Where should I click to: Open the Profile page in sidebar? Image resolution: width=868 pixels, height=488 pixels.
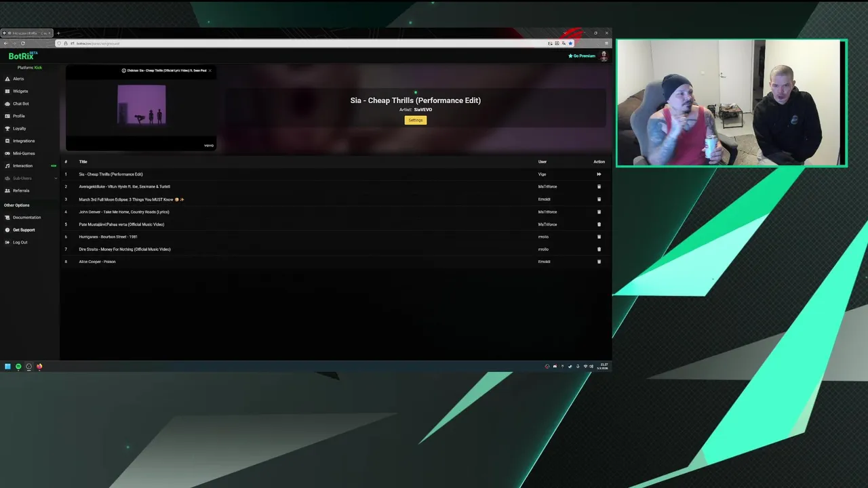click(x=18, y=116)
